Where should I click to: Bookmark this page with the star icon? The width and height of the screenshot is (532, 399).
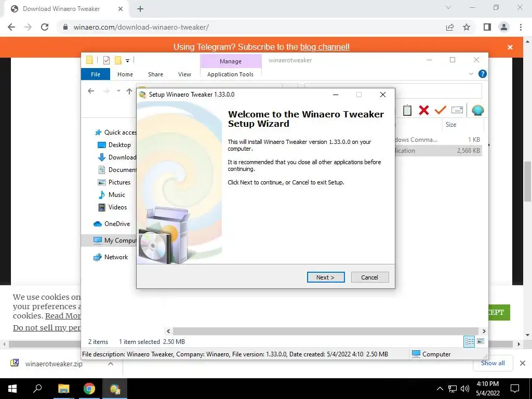(467, 27)
